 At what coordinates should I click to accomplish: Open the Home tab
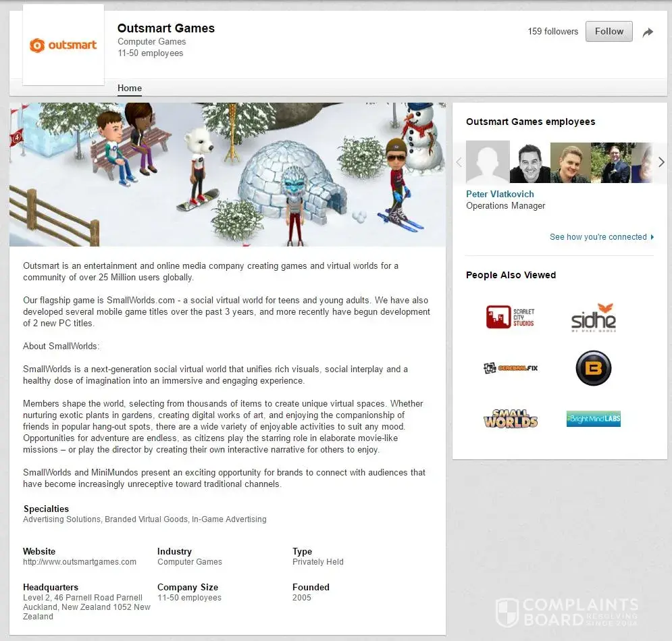[x=130, y=88]
